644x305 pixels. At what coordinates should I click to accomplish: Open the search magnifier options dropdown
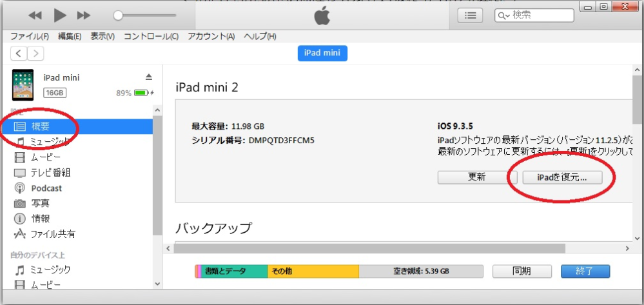[504, 15]
